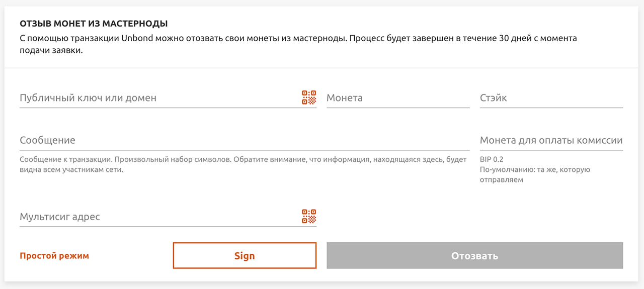Click the divider line under the description
The image size is (644, 289).
point(322,68)
